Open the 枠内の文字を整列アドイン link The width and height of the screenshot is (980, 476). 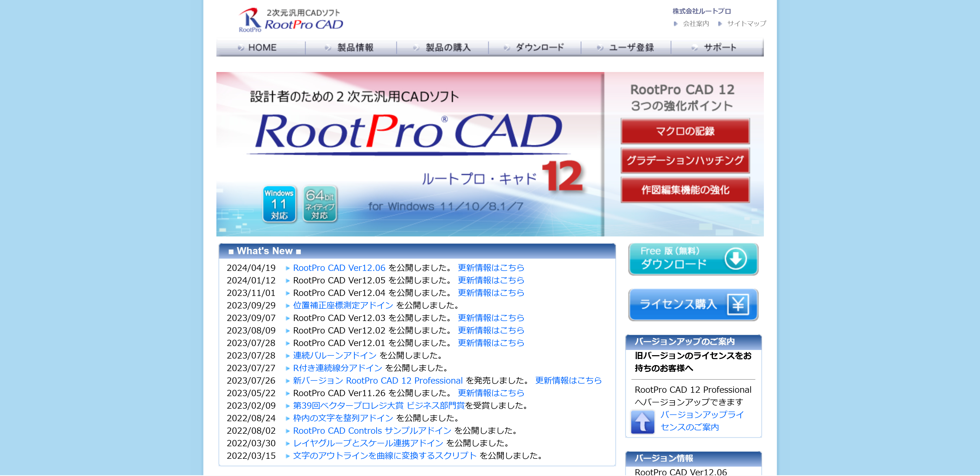(343, 419)
